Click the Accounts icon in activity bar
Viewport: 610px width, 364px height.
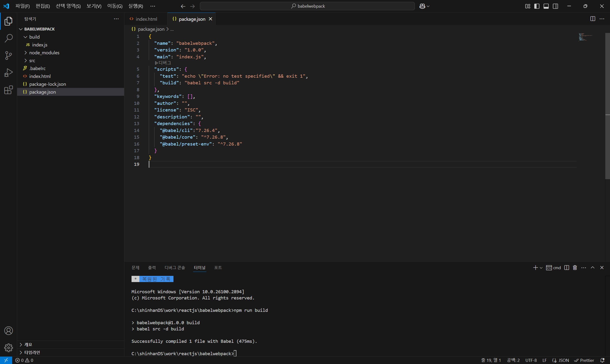9,331
